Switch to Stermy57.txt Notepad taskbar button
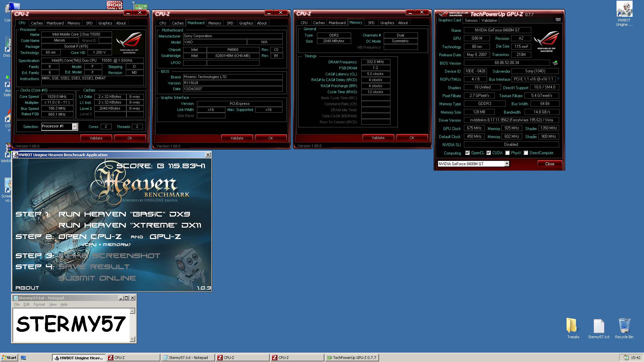644x362 pixels. (188, 358)
